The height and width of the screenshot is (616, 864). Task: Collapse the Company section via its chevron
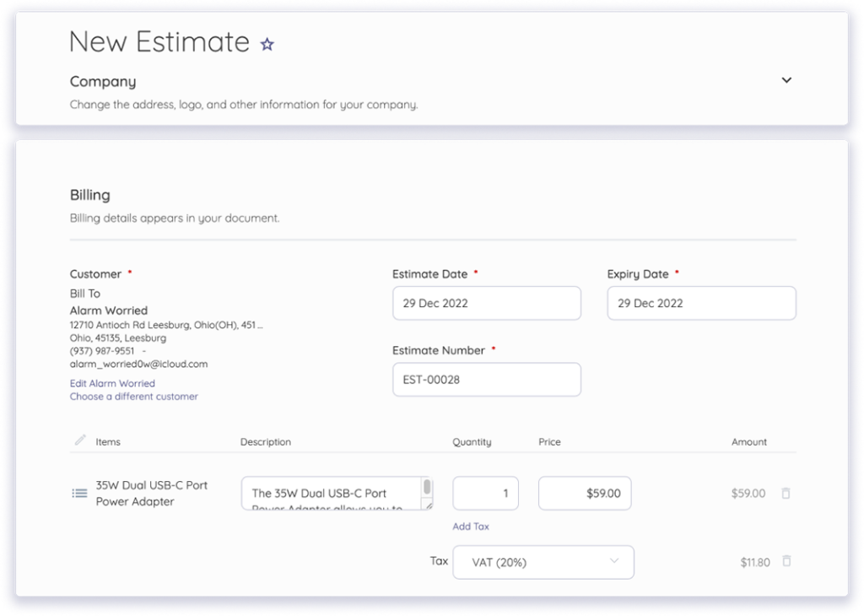point(786,80)
